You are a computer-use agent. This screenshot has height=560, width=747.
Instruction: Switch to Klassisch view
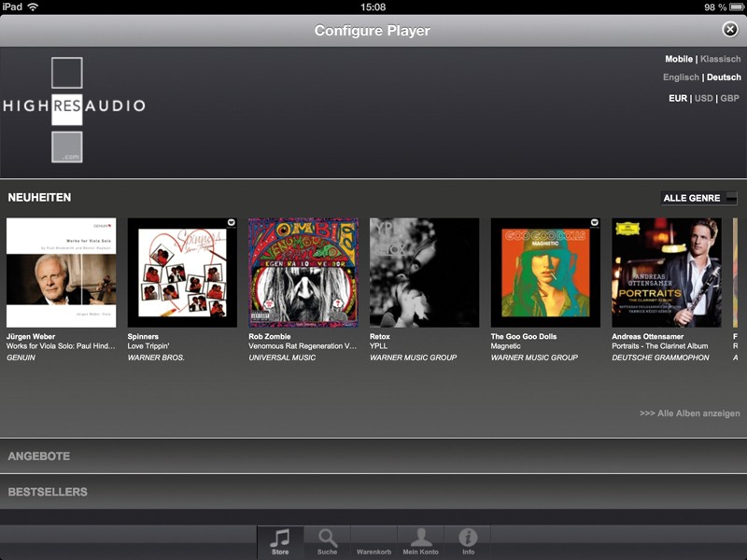720,59
